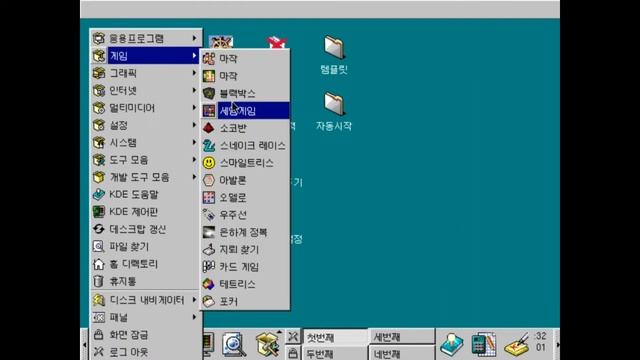Click the KDE help book icon on the panel
The width and height of the screenshot is (640, 360).
pos(451,344)
